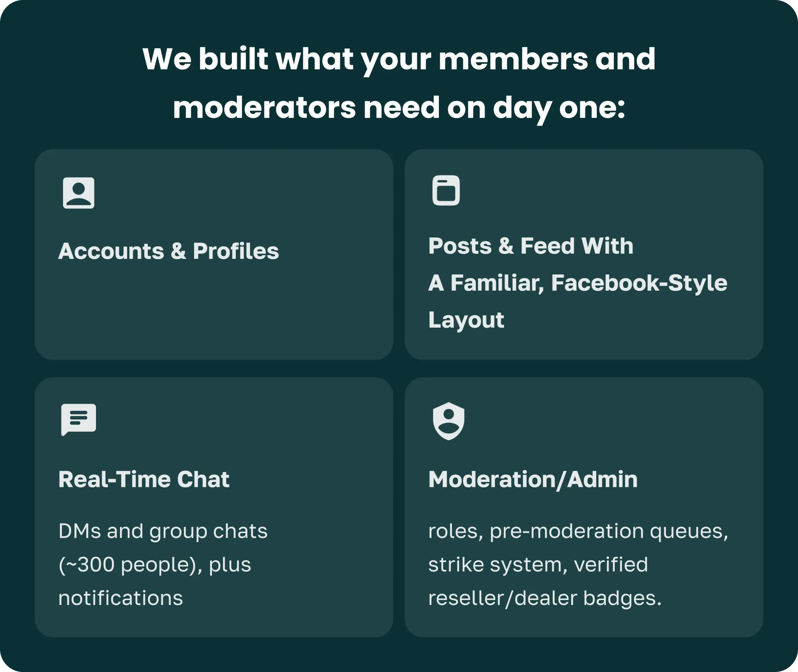Screen dimensions: 798x672
Task: Click the Posts & Feed window icon
Action: (x=446, y=190)
